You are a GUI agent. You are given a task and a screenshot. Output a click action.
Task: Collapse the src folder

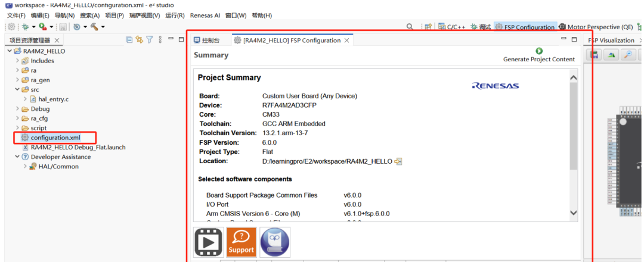(x=17, y=89)
